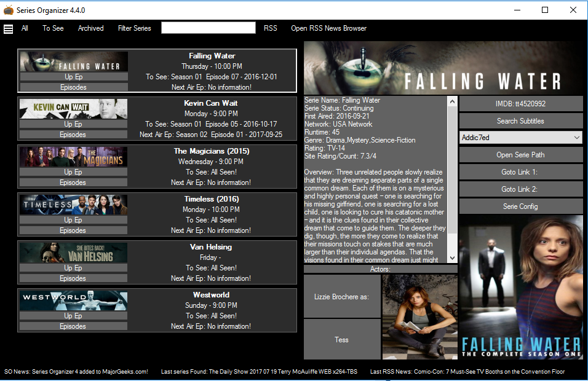Open Episodes for The Magicians

[73, 182]
